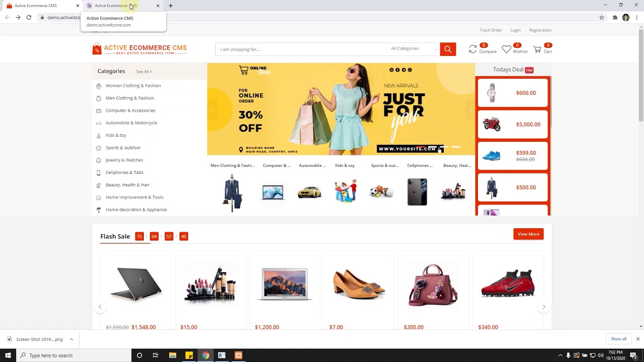The width and height of the screenshot is (644, 362).
Task: Open flash sale HP laptop $1,548.00
Action: tap(136, 284)
